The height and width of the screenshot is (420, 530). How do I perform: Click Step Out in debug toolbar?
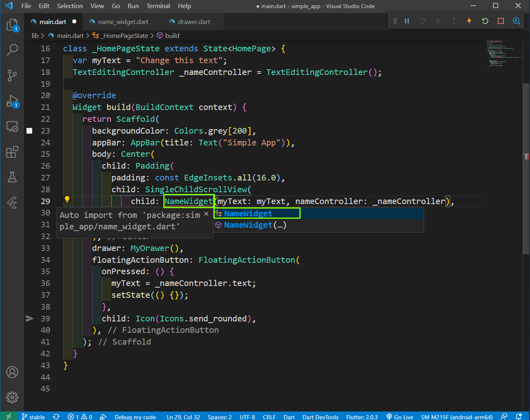tap(453, 21)
